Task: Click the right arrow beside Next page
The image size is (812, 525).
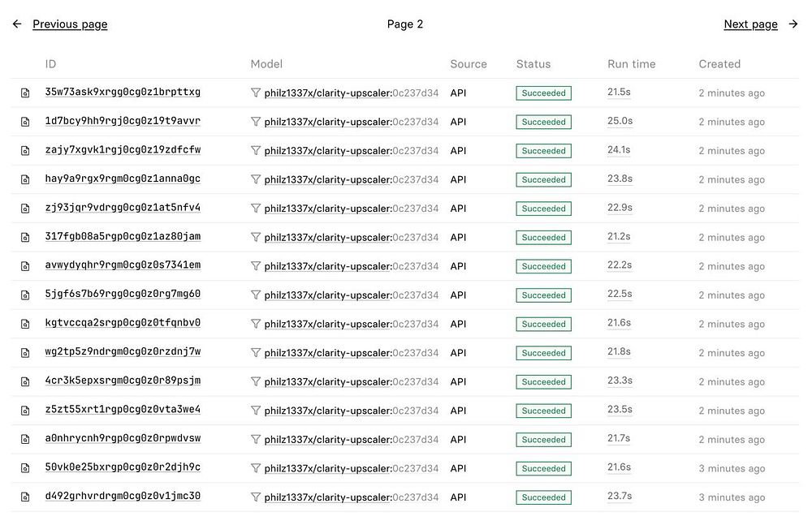Action: 793,24
